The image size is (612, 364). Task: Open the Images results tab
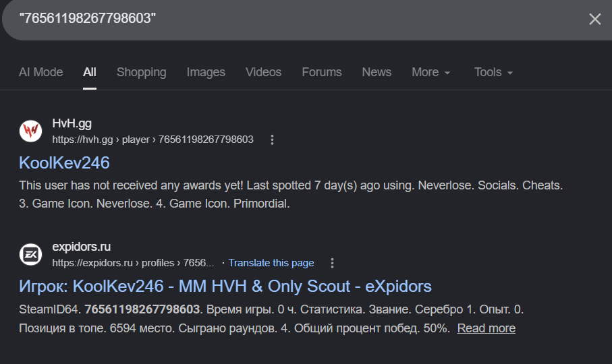pos(206,72)
